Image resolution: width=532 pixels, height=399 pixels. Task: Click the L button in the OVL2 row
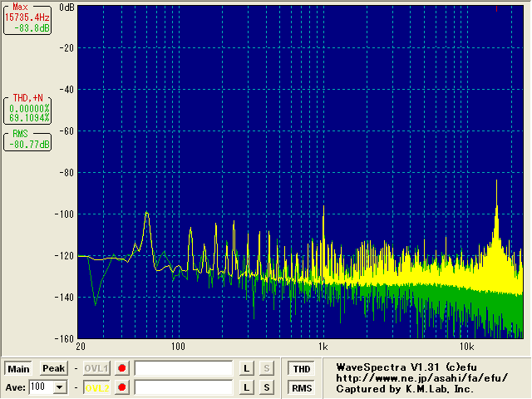click(247, 387)
